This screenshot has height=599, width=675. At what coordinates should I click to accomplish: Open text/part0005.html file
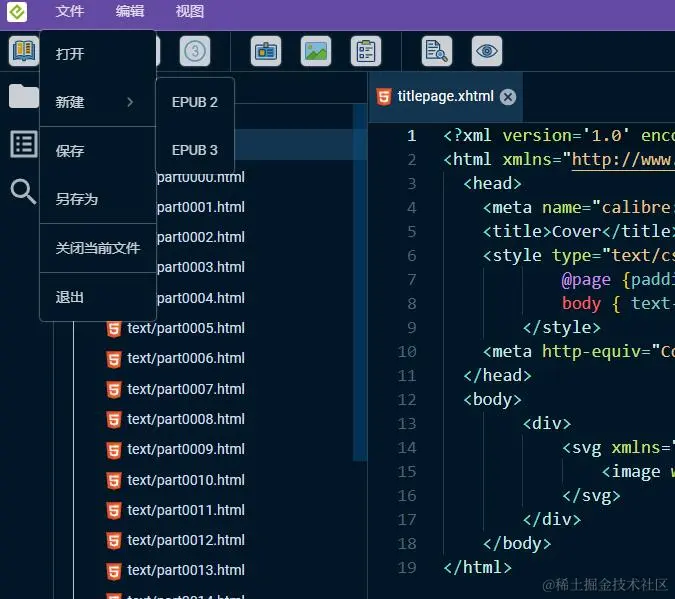(186, 328)
